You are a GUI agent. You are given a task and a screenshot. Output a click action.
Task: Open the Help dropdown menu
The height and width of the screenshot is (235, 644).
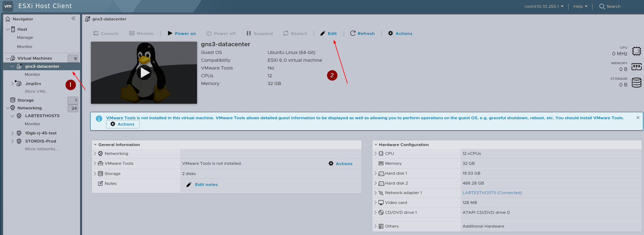[x=580, y=6]
